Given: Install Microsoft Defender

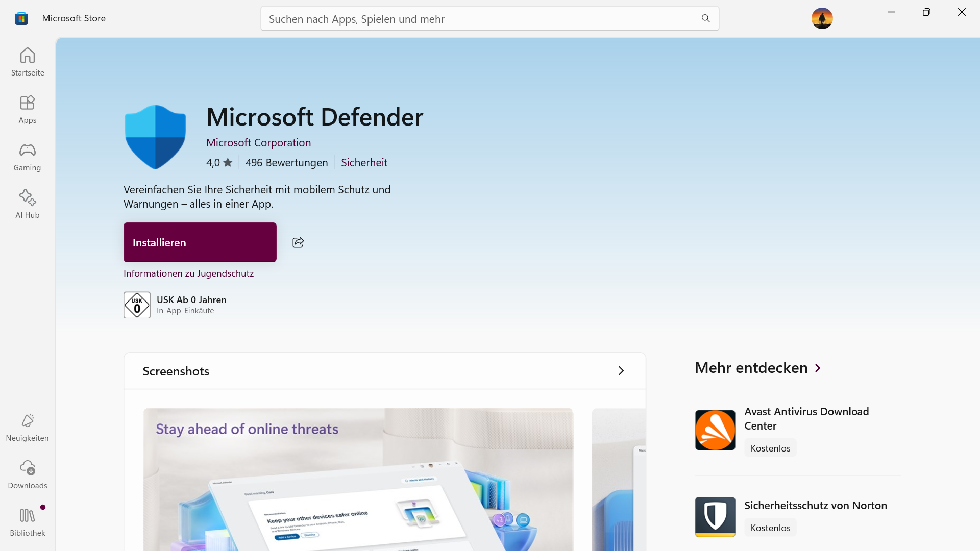Looking at the screenshot, I should pyautogui.click(x=200, y=242).
